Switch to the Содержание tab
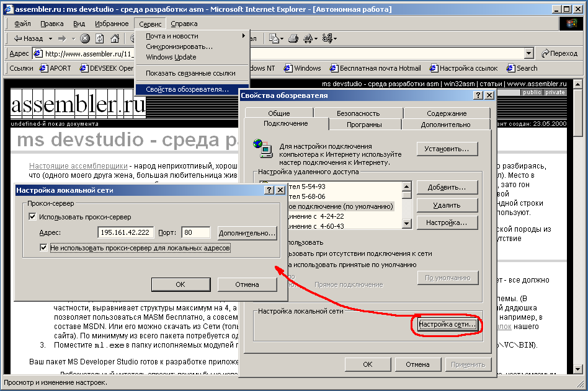The height and width of the screenshot is (391, 588). click(x=447, y=113)
